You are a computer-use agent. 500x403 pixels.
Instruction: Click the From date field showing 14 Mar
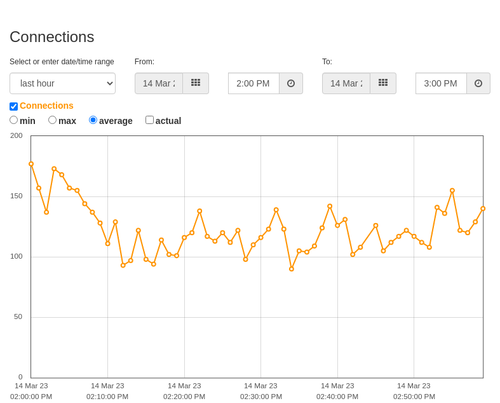click(x=159, y=83)
